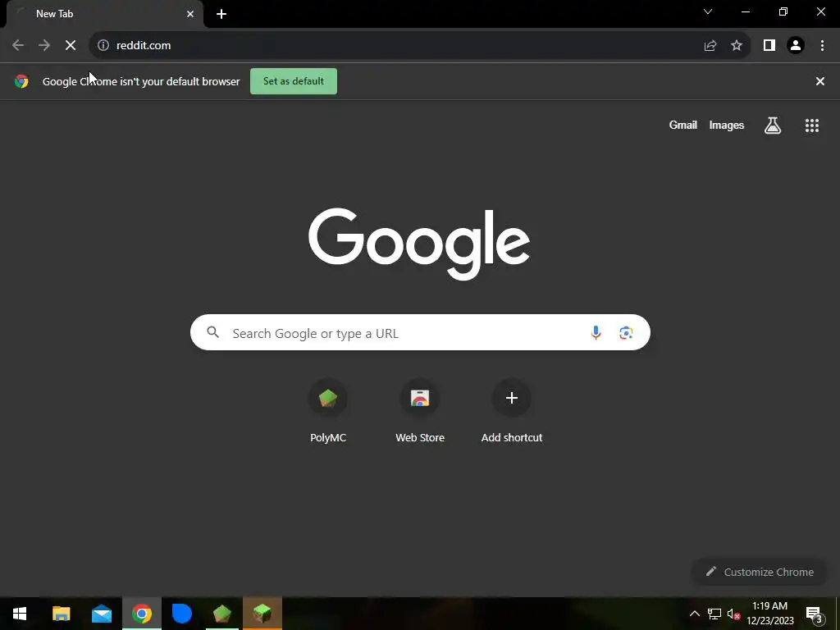Add a new shortcut
840x630 pixels.
pos(512,412)
